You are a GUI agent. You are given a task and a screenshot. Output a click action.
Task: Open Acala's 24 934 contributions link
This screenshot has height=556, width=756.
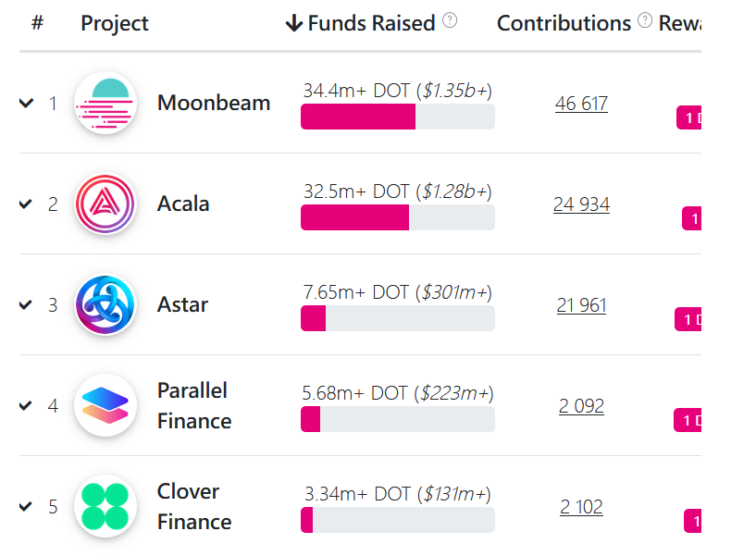point(581,204)
